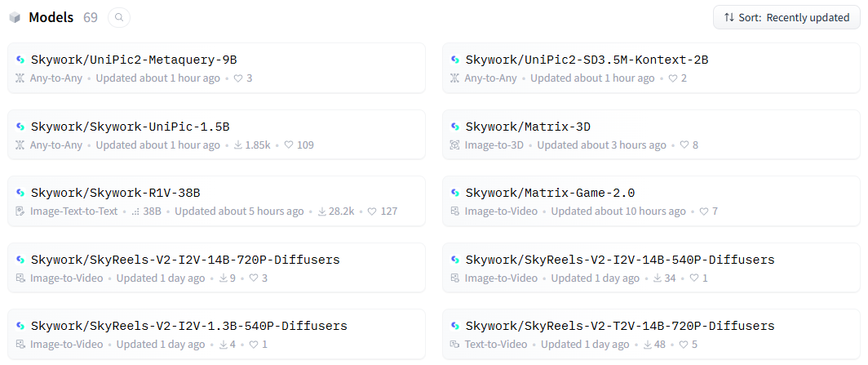This screenshot has width=868, height=365.
Task: Click 'Updated about 5 hours ago' text on Skywork-R1V-38B
Action: click(239, 211)
